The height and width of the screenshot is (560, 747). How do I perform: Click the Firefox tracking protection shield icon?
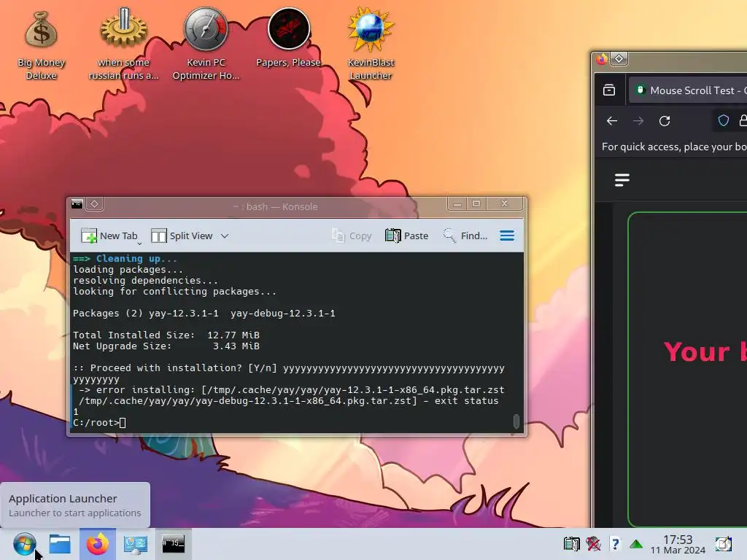coord(723,120)
